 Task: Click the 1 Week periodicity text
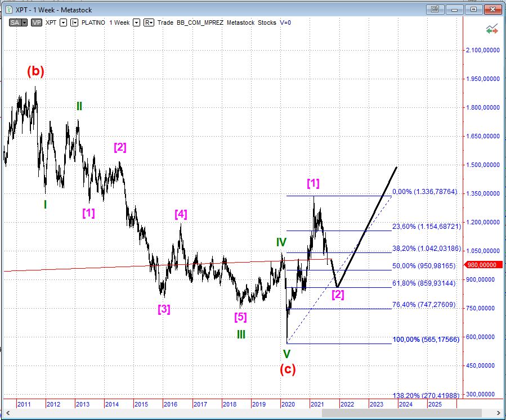119,22
